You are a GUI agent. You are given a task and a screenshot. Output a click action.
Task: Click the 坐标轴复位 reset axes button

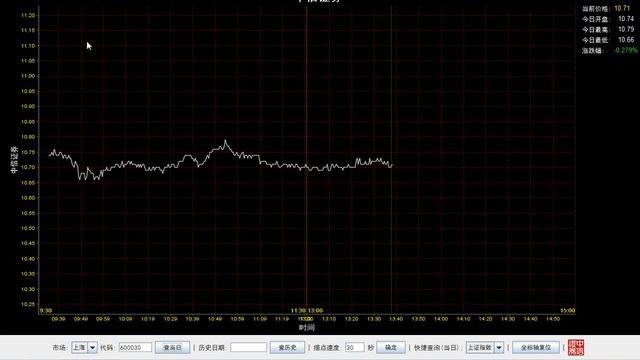point(536,347)
